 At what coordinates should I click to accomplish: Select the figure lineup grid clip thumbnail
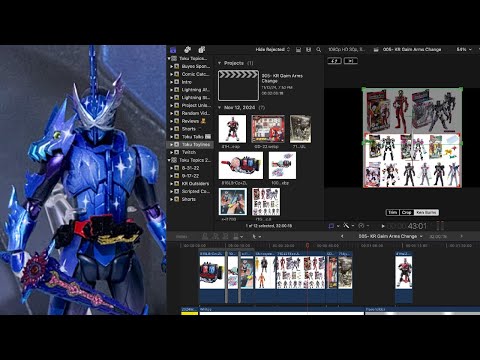[266, 201]
